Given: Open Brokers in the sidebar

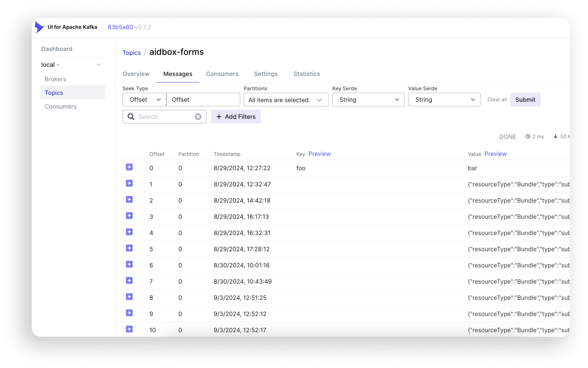Looking at the screenshot, I should [x=55, y=79].
